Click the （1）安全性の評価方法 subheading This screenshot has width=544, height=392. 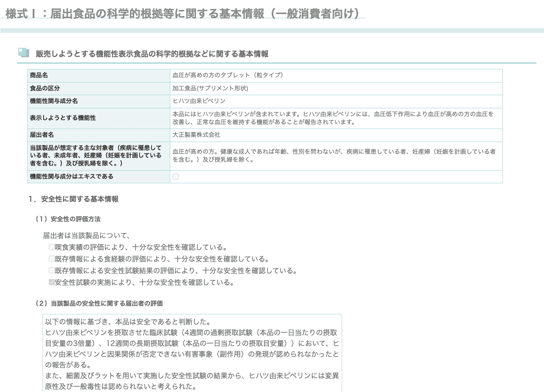[68, 219]
